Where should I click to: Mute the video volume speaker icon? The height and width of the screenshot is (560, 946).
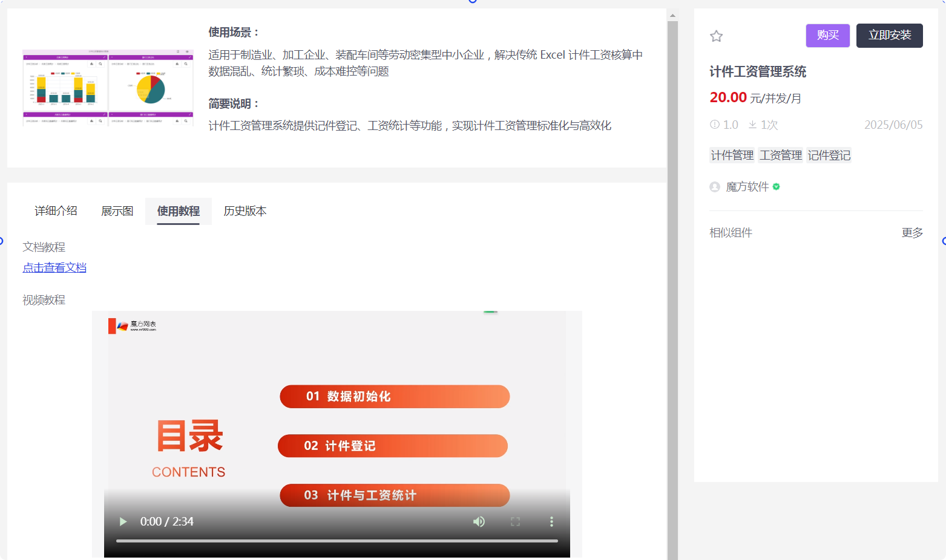point(479,521)
